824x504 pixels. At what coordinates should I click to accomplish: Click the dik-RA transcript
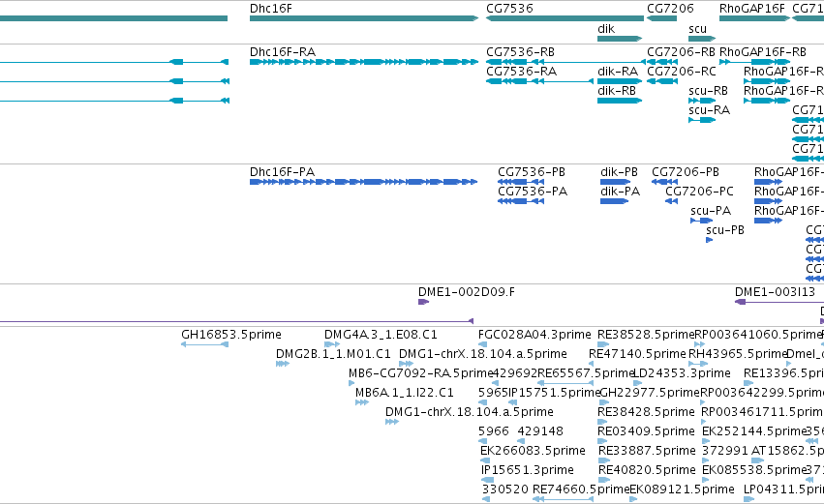pos(620,81)
